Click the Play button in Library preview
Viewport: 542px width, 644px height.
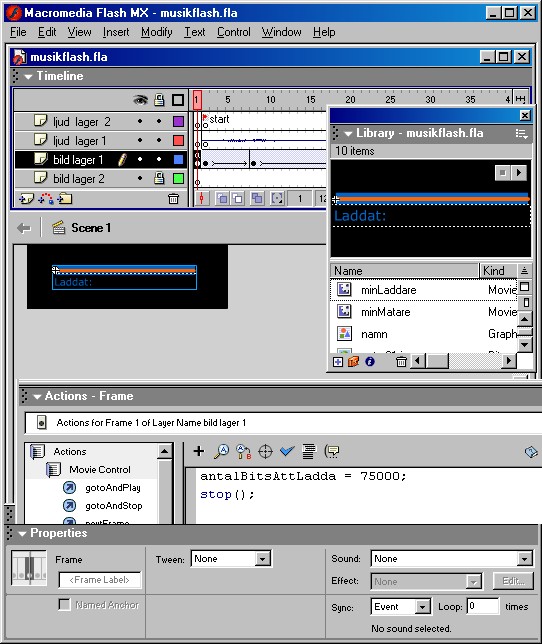[519, 172]
